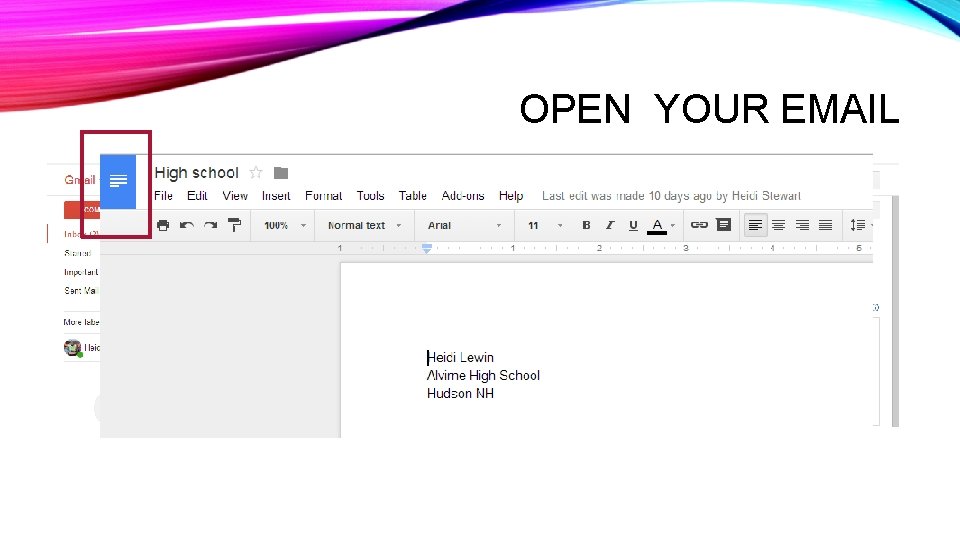Click the Hudson NH line

pos(460,394)
